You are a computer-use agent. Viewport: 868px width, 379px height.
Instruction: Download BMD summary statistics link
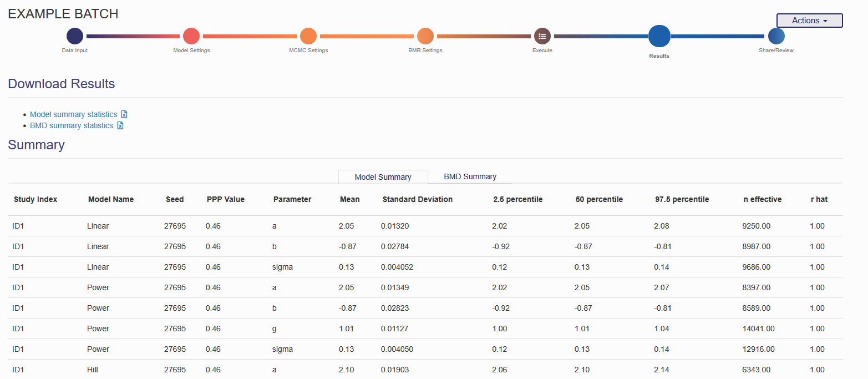[x=71, y=125]
